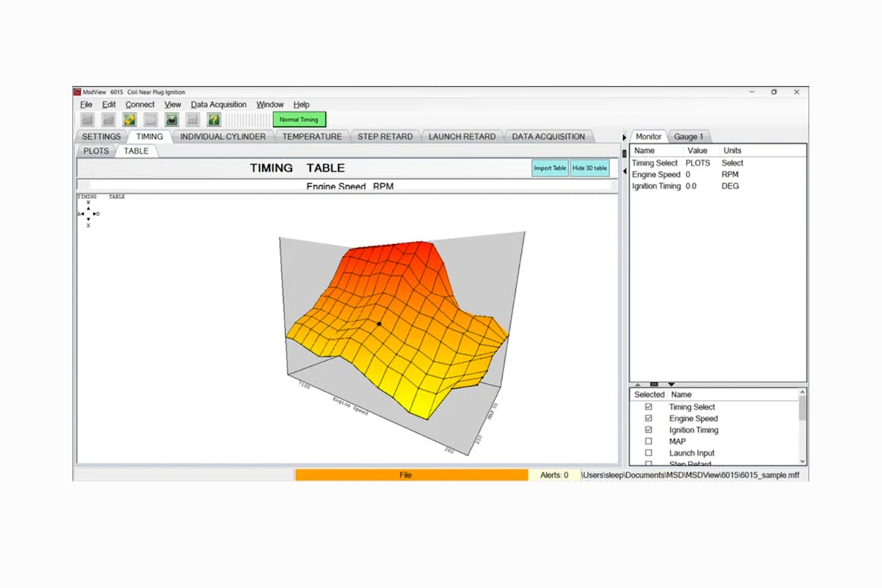Viewport: 882px width, 588px height.
Task: Click the green connect arrows toolbar icon
Action: tap(129, 119)
